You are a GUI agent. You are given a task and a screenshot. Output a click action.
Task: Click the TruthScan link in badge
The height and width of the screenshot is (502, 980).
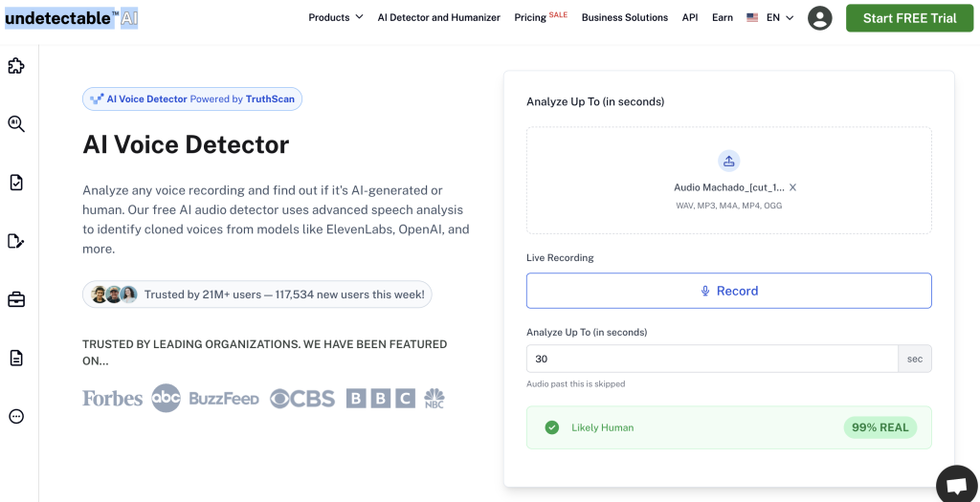(x=271, y=99)
